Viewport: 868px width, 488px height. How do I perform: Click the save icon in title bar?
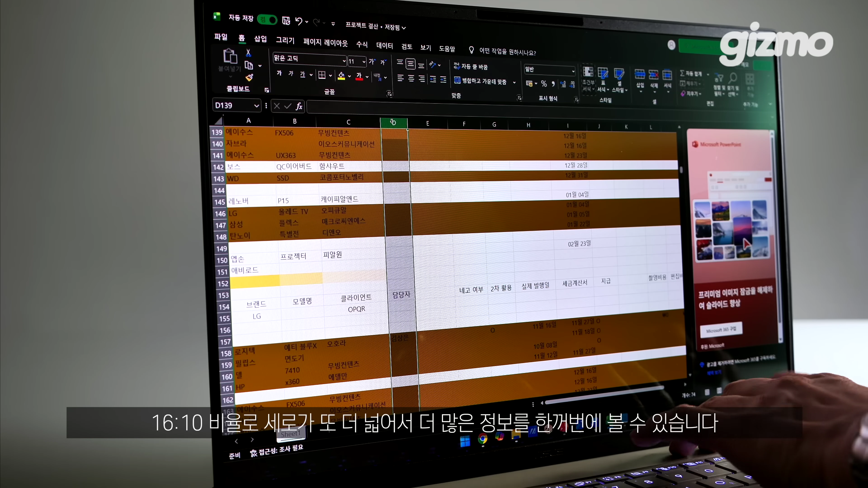point(286,21)
